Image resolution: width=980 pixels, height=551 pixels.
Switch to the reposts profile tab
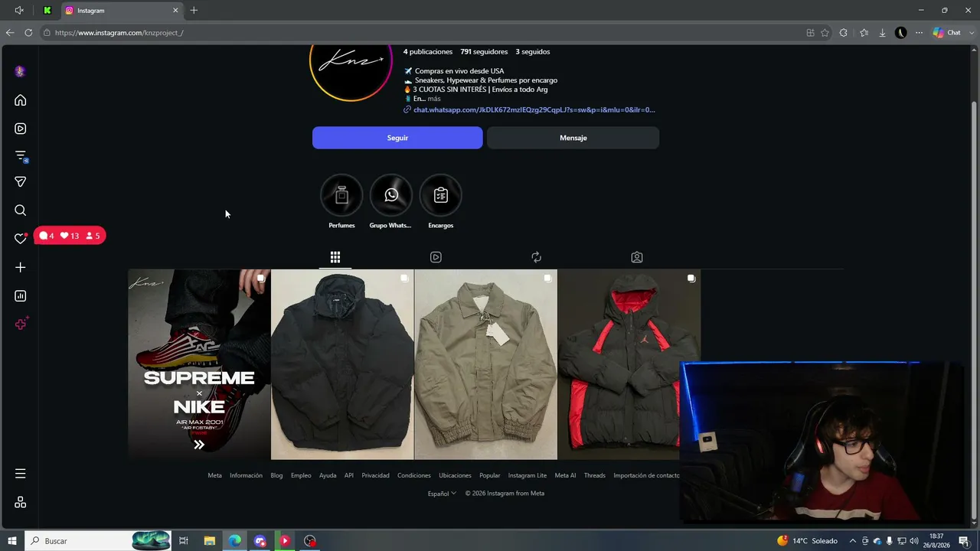click(536, 257)
